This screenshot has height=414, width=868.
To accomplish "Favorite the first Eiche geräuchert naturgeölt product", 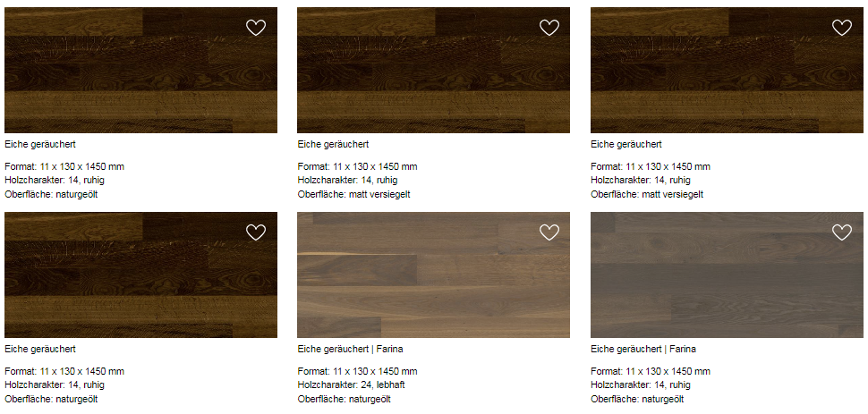I will pyautogui.click(x=256, y=28).
